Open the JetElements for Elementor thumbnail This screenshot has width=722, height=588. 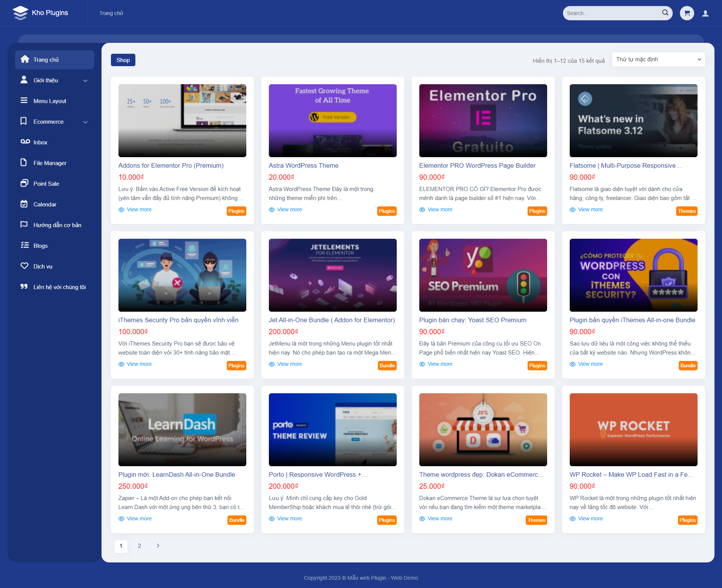[x=332, y=275]
